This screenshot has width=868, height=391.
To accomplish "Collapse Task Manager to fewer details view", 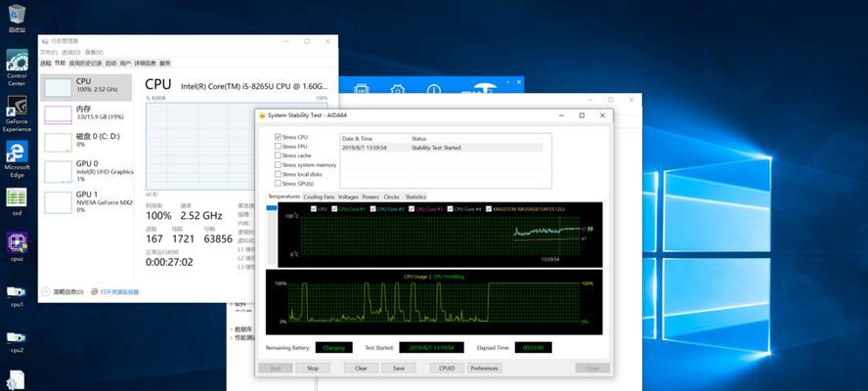I will [66, 291].
